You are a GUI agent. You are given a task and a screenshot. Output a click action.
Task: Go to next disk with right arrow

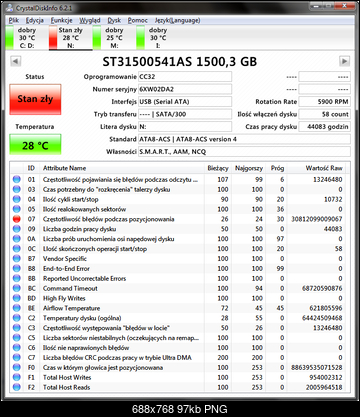344,61
